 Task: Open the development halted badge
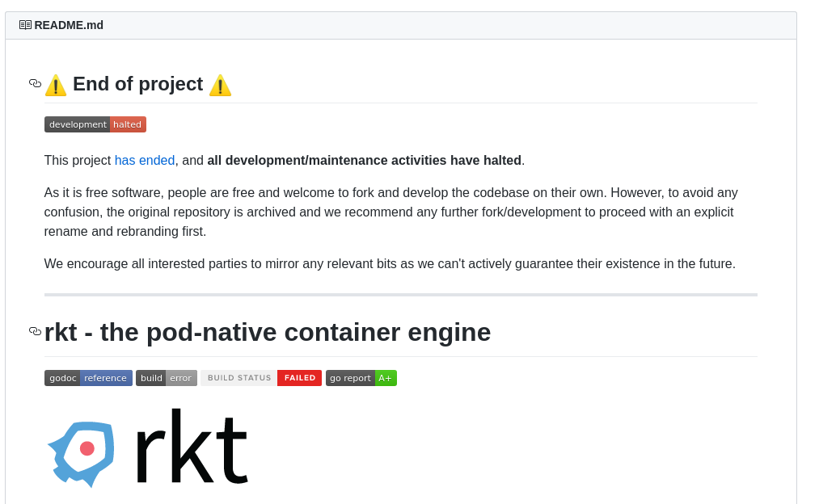click(95, 124)
